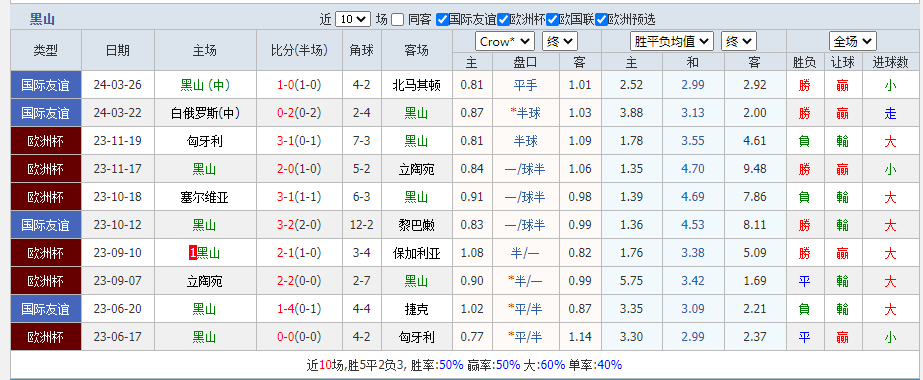923x380 pixels.
Task: Click the 让球 column header
Action: [x=842, y=62]
